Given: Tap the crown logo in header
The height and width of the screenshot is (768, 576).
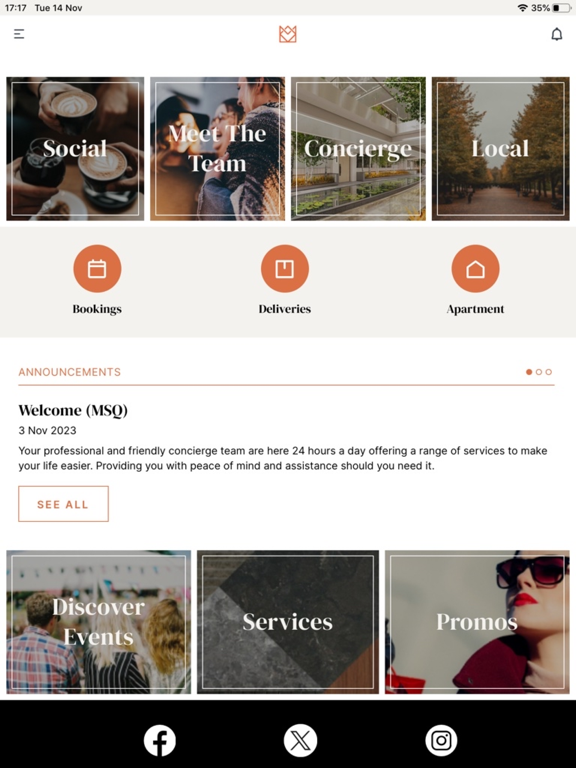Looking at the screenshot, I should pyautogui.click(x=288, y=34).
